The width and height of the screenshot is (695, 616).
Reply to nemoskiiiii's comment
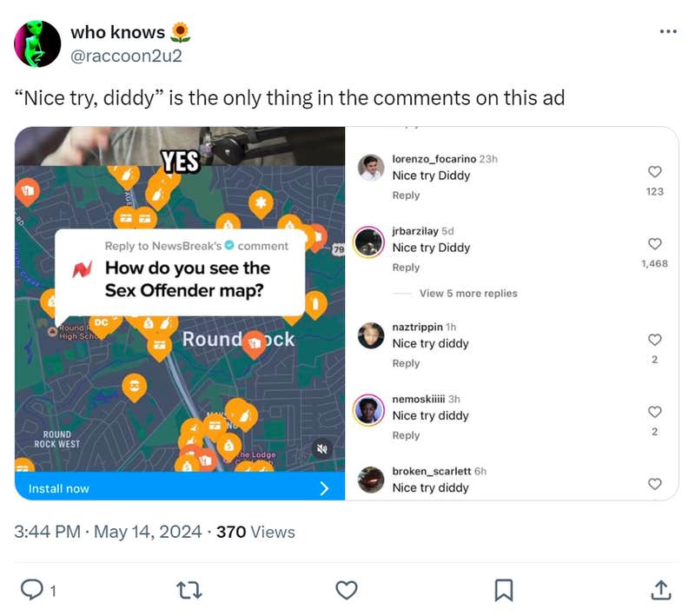point(406,435)
